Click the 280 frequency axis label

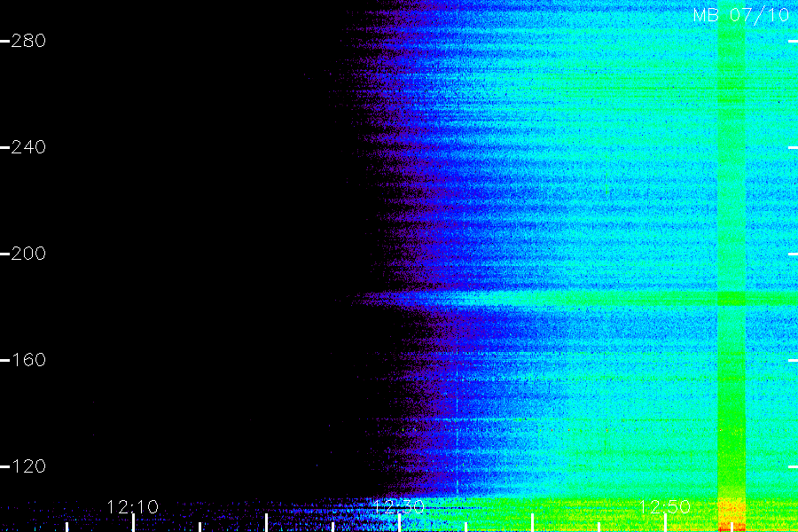tap(28, 41)
